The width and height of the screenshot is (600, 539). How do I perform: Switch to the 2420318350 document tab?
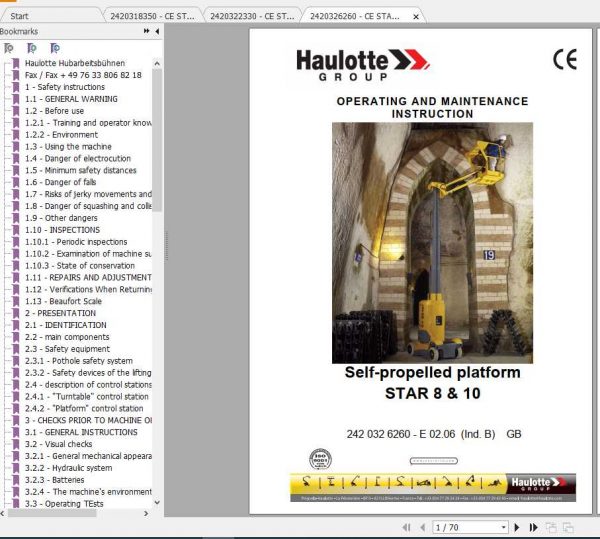coord(148,16)
